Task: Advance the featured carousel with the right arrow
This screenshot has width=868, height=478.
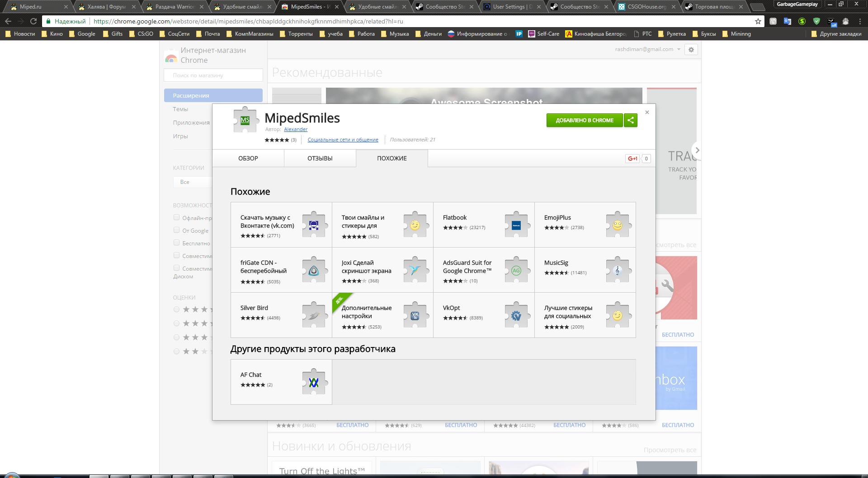Action: (697, 150)
